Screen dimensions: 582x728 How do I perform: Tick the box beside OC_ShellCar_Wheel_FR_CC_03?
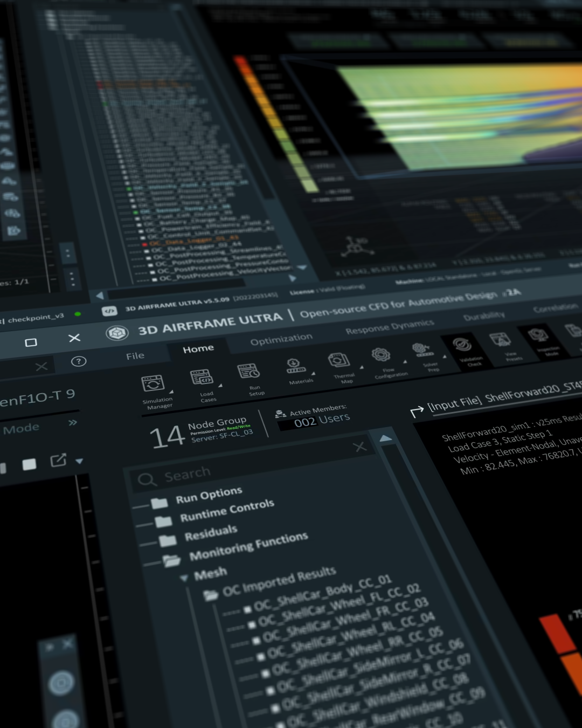coord(256,641)
